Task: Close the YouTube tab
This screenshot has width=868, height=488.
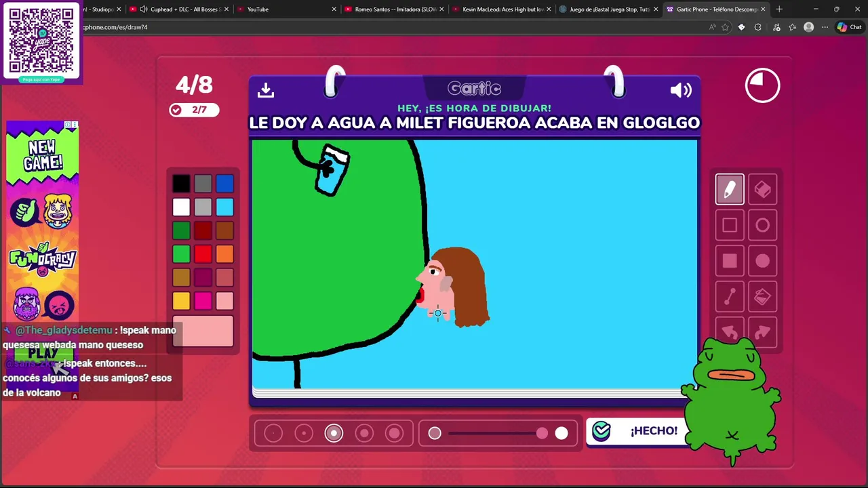Action: 334,9
